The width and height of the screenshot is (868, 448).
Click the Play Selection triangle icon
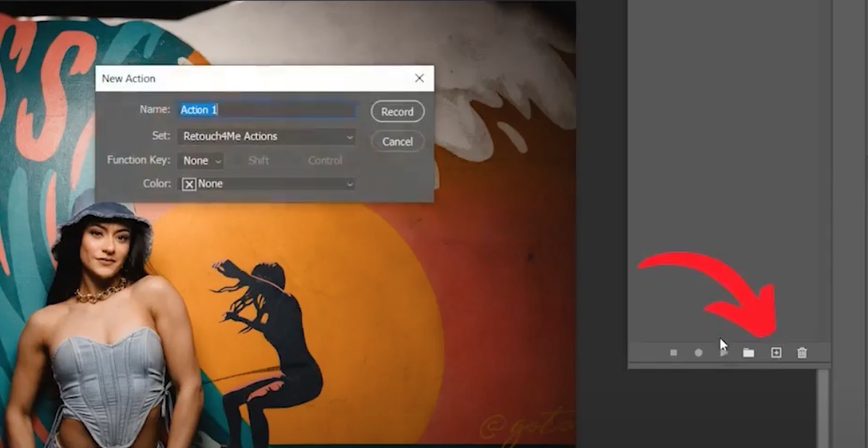tap(722, 352)
